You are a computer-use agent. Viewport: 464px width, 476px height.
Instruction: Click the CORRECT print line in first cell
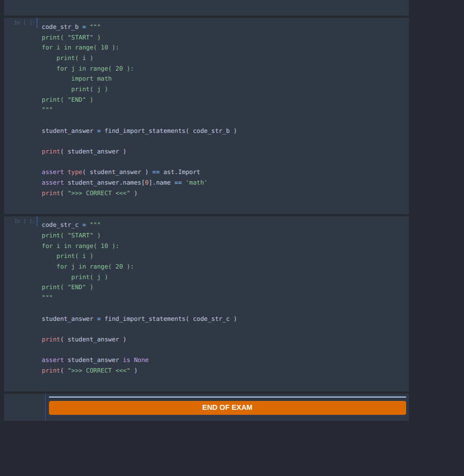click(x=89, y=193)
